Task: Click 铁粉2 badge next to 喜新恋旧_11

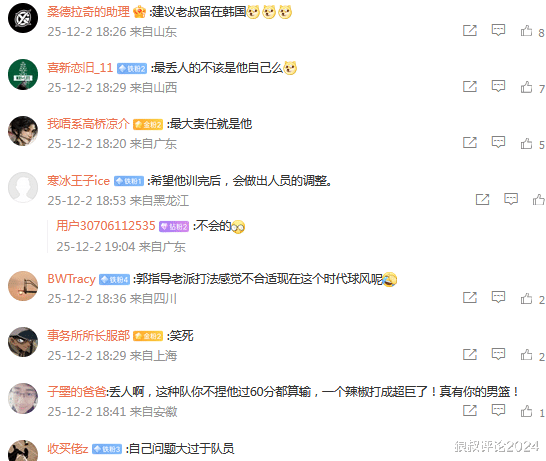Action: 132,69
